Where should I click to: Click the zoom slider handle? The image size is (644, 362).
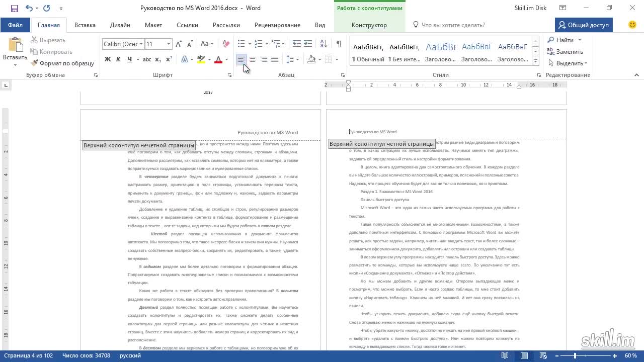click(575, 356)
